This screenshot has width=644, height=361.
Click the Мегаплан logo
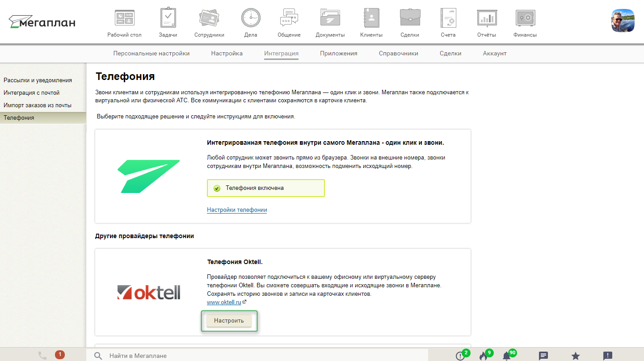[42, 21]
